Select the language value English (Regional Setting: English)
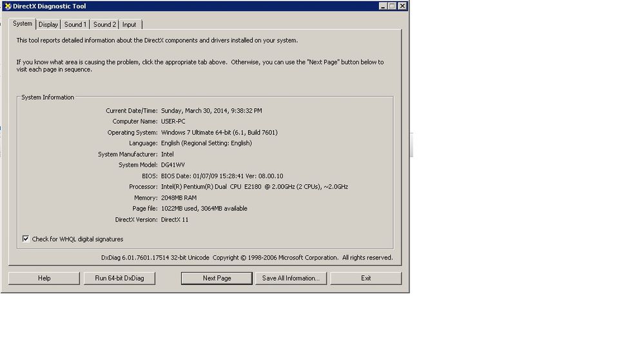The width and height of the screenshot is (644, 362). 206,143
